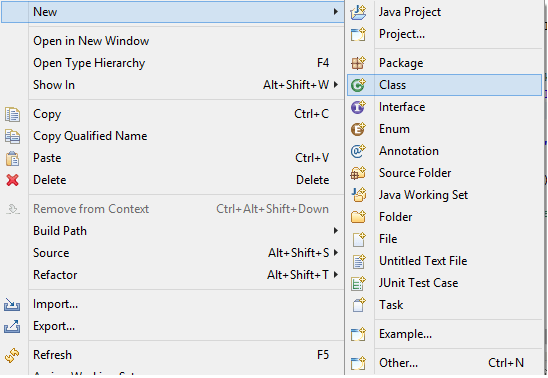
Task: Expand the Refactor submenu arrow
Action: (x=336, y=275)
